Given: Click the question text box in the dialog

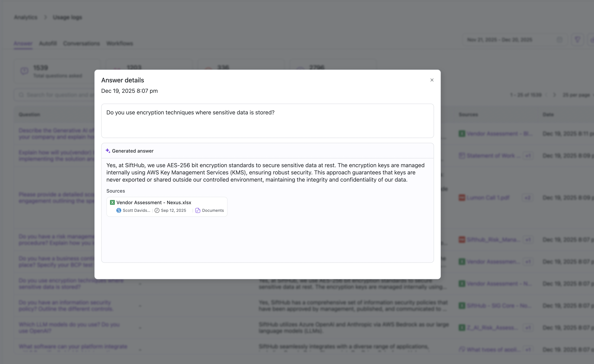Looking at the screenshot, I should [x=267, y=121].
